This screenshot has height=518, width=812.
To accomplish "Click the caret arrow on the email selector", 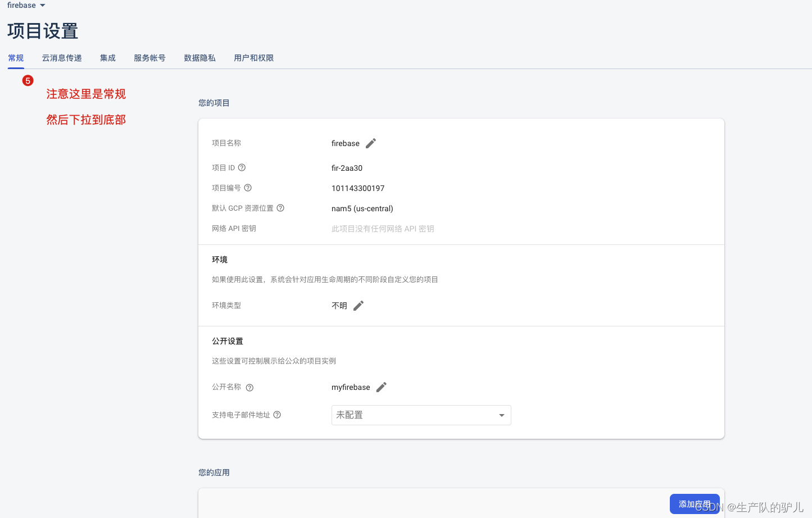I will pos(501,415).
